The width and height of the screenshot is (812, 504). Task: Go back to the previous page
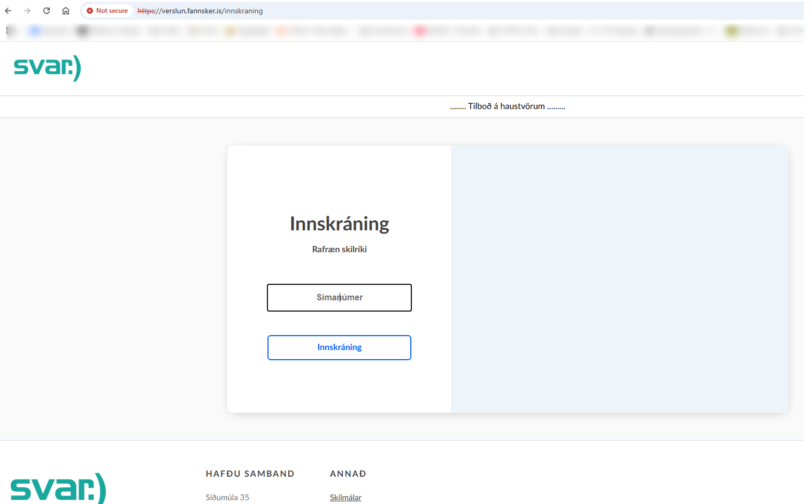(x=8, y=11)
